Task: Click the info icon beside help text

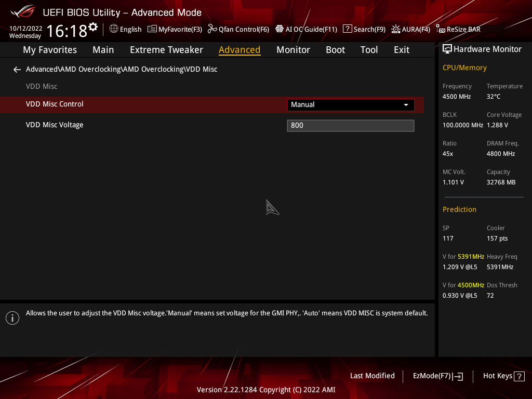Action: click(12, 318)
